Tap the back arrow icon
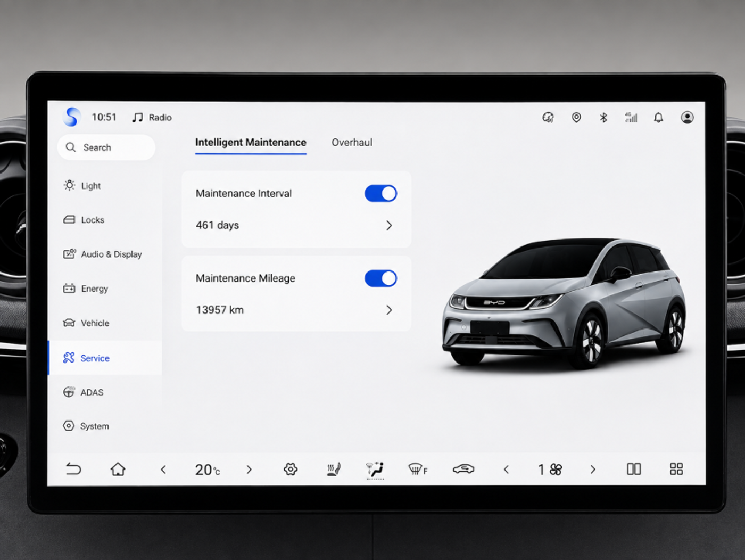The height and width of the screenshot is (560, 745). click(x=73, y=469)
